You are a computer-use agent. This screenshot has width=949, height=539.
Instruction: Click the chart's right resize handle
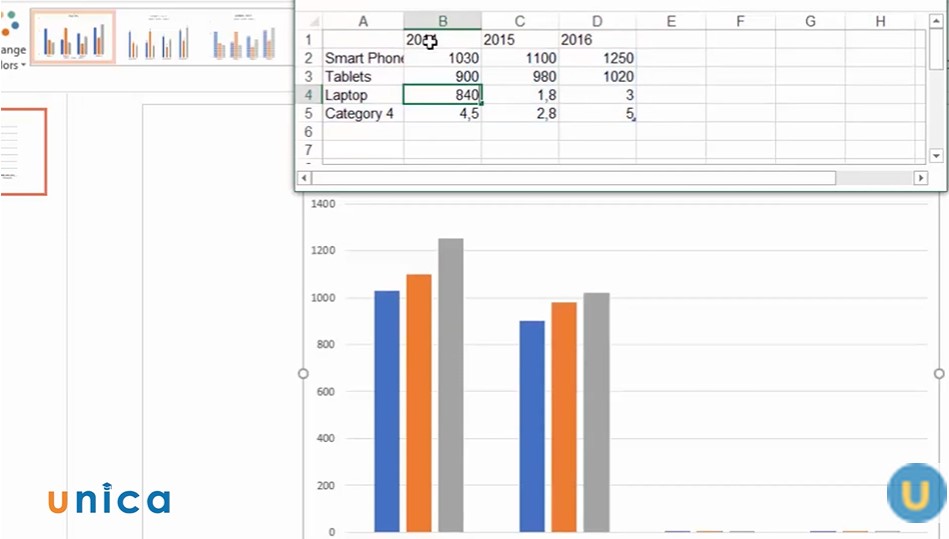(939, 374)
